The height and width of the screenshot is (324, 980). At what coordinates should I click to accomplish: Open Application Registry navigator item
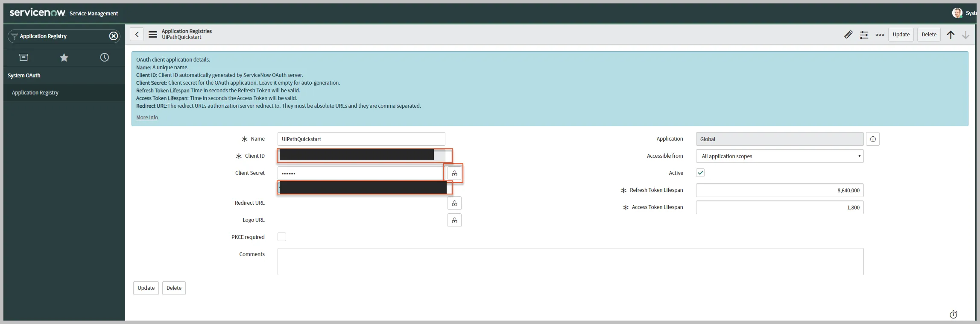pyautogui.click(x=64, y=92)
